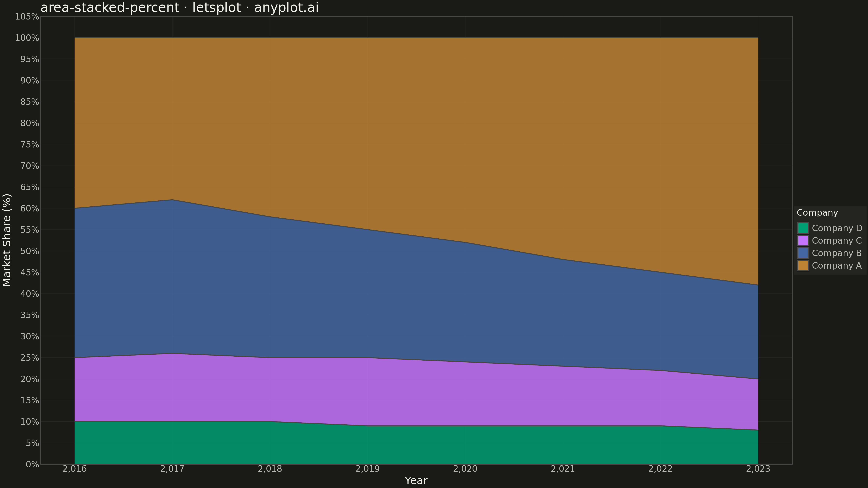Select the Company A legend label
The image size is (868, 488).
[837, 265]
